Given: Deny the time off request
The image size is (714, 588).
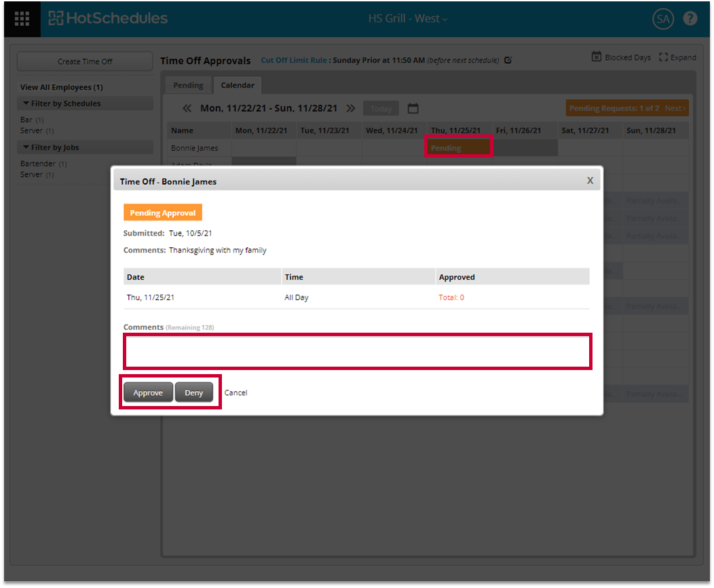Looking at the screenshot, I should pos(194,392).
